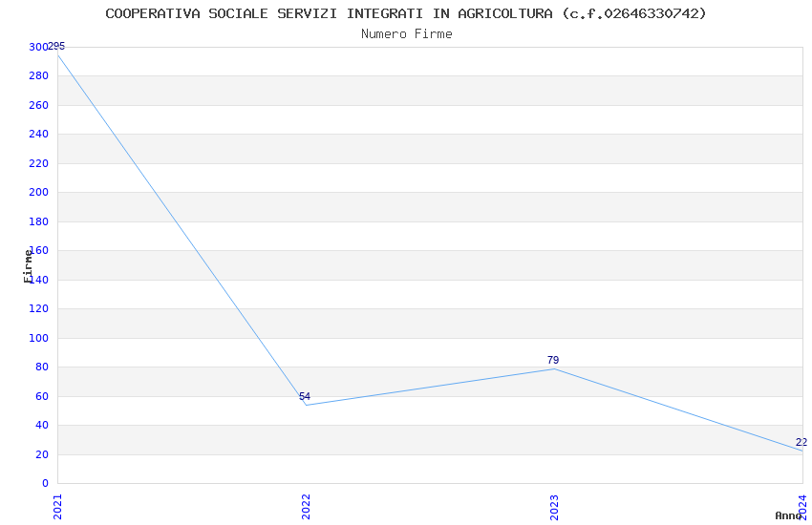The width and height of the screenshot is (812, 525).
Task: Click the chart title with c.f.02646330742
Action: tap(405, 13)
